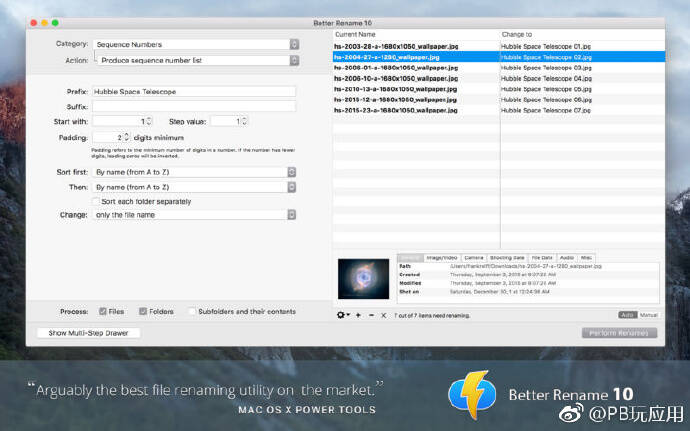Click new name Hubble Space Telescope 05.jpg
The image size is (690, 431).
(x=546, y=89)
